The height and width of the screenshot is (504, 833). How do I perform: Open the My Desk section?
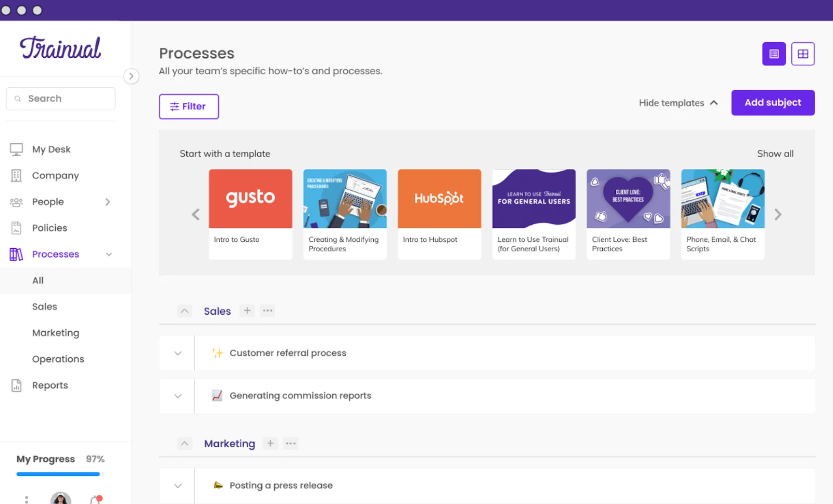[x=51, y=149]
